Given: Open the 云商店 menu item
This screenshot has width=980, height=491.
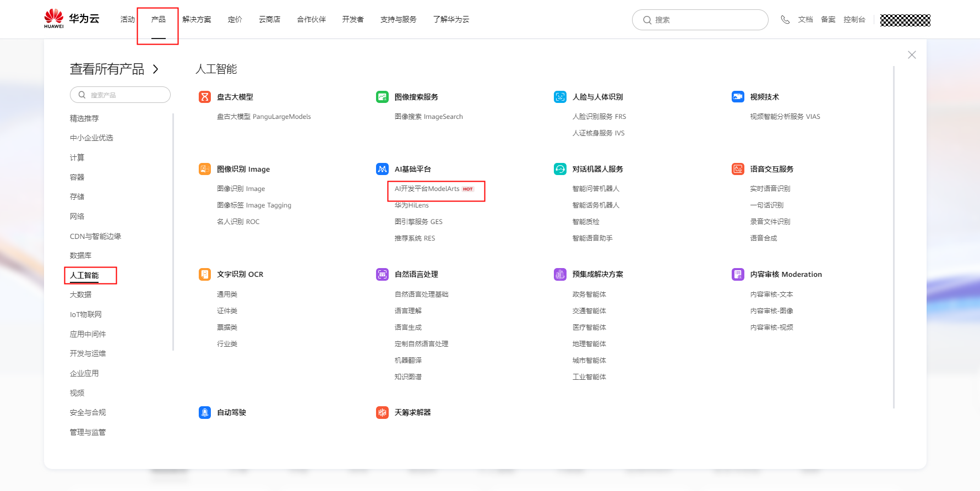Looking at the screenshot, I should pos(270,19).
